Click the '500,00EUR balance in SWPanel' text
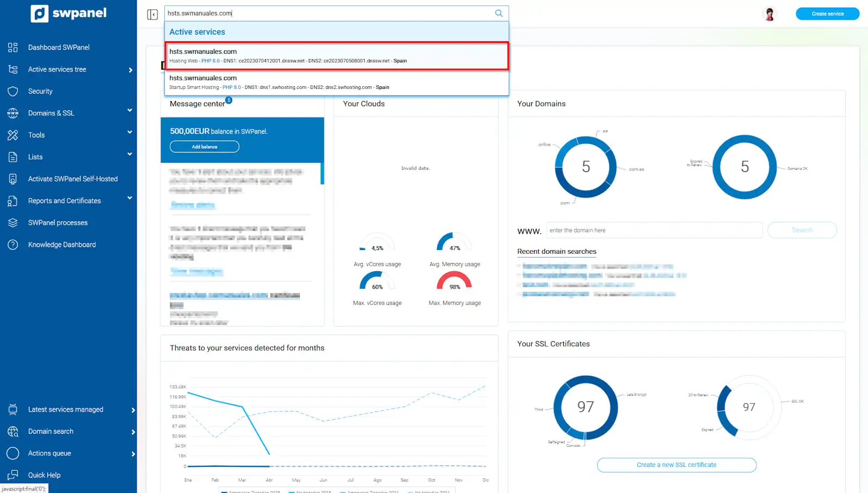The height and width of the screenshot is (493, 868). (219, 131)
